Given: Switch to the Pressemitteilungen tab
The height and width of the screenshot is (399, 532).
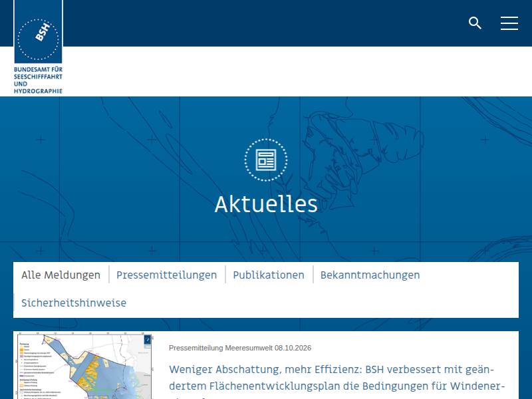Looking at the screenshot, I should point(167,275).
